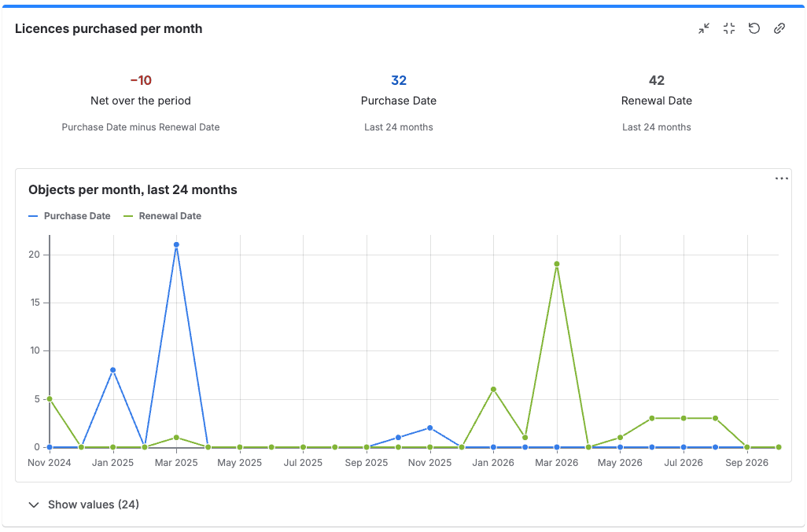The image size is (807, 532).
Task: Click 'Last 24 months' under Purchase Date stat
Action: [399, 127]
